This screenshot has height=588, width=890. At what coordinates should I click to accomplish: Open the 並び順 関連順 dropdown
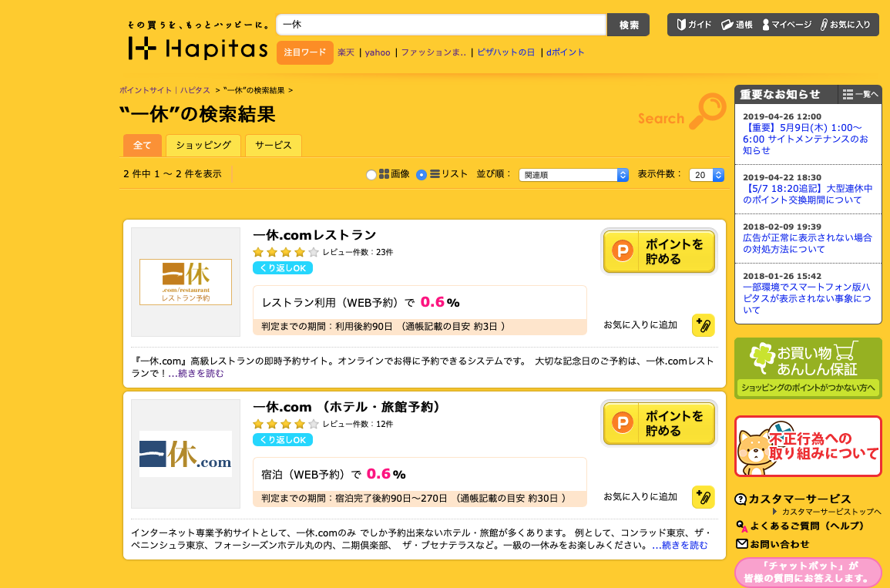(573, 175)
